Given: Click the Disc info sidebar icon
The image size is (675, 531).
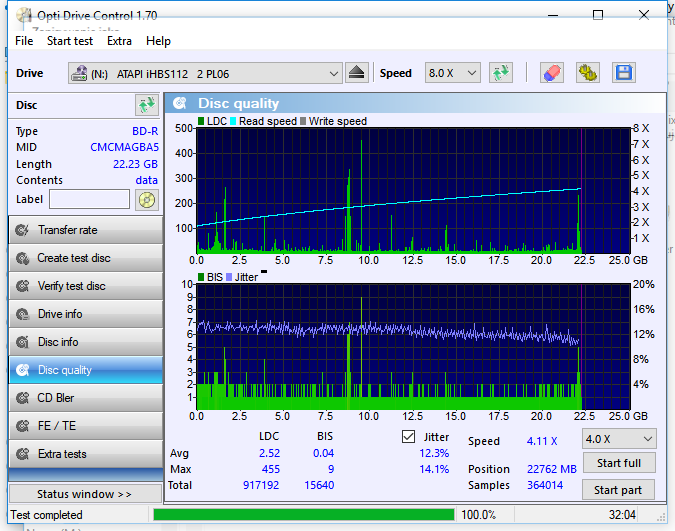Looking at the screenshot, I should (x=22, y=342).
